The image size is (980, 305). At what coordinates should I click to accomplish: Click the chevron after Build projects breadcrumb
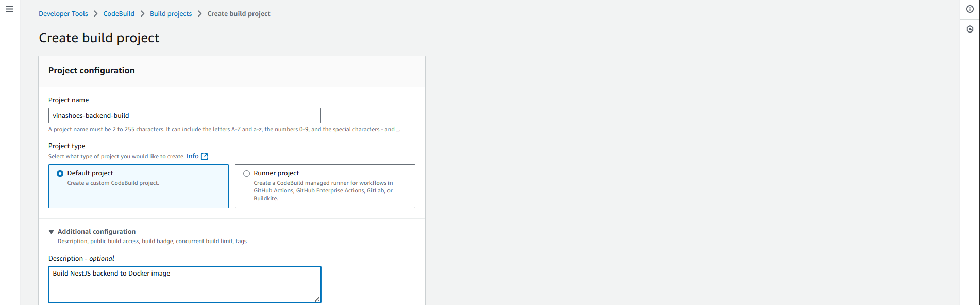click(199, 14)
